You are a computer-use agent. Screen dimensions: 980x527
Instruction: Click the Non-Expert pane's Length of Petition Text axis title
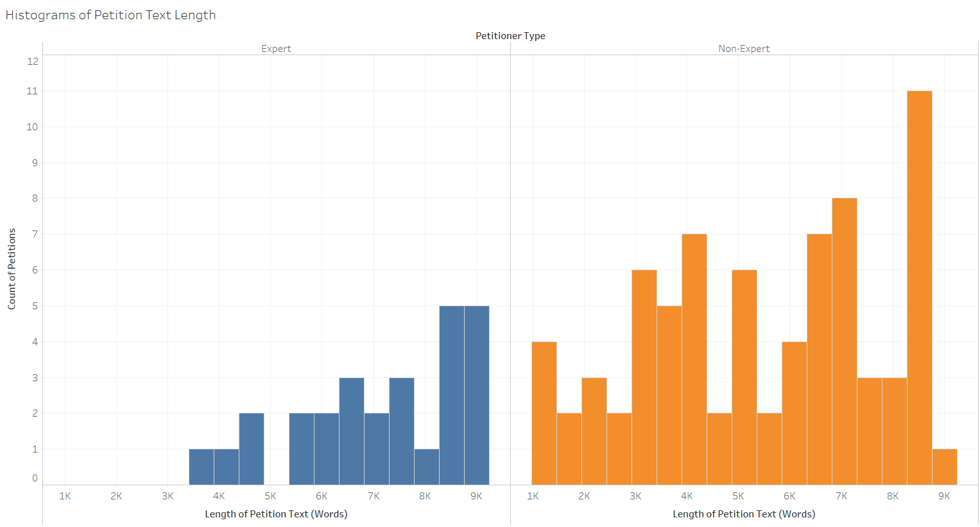[744, 514]
